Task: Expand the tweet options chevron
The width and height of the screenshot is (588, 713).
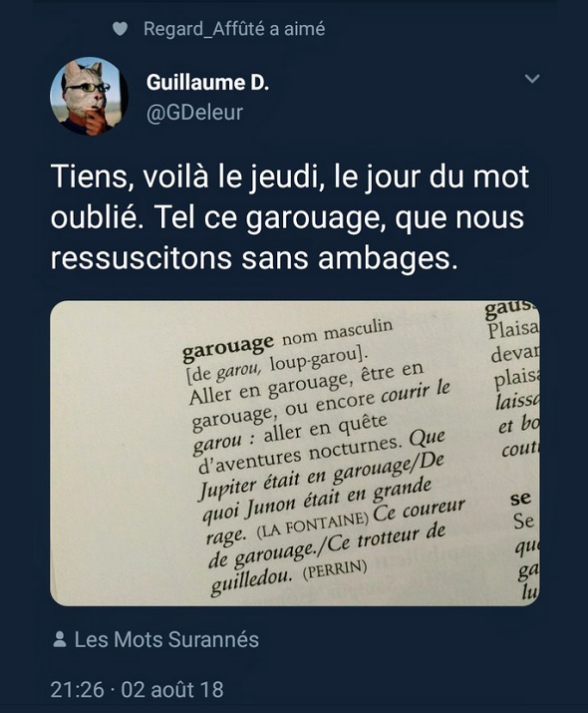Action: (x=531, y=79)
